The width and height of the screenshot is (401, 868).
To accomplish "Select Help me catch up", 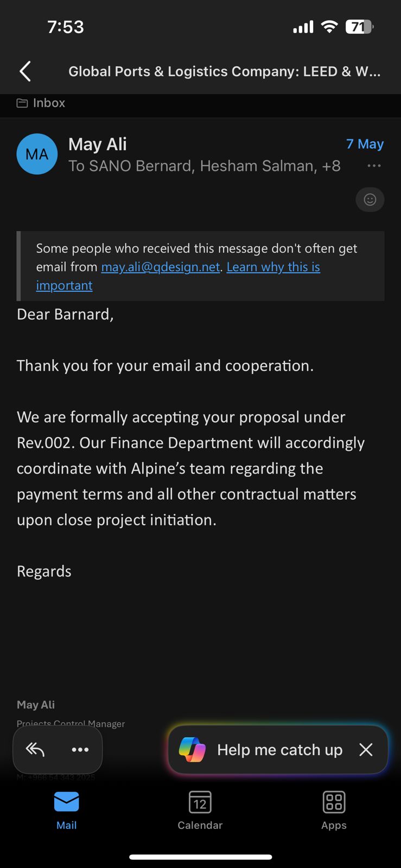I will point(280,750).
